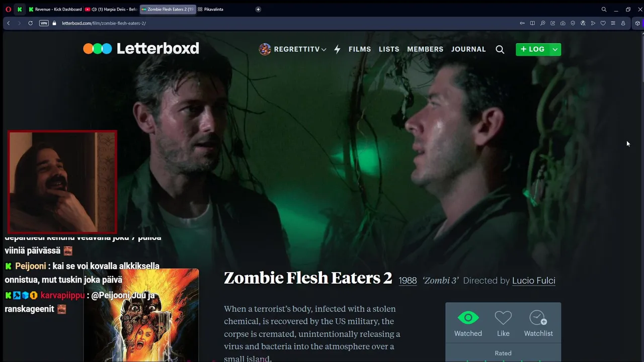Take a snapshot with camera icon
Screen dimensions: 644x362
pos(562,23)
